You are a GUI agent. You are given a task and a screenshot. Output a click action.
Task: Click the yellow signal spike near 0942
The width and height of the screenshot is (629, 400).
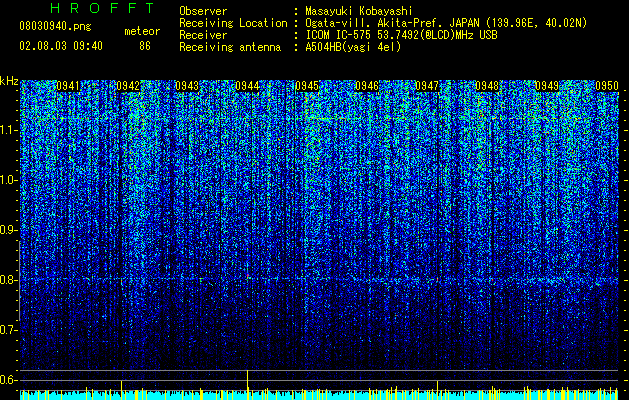click(x=121, y=390)
